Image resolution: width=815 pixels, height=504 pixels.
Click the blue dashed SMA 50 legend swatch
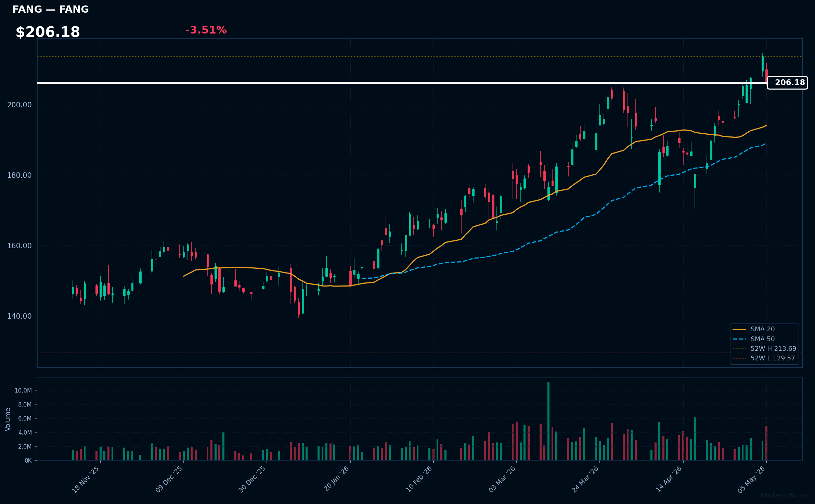pyautogui.click(x=739, y=339)
